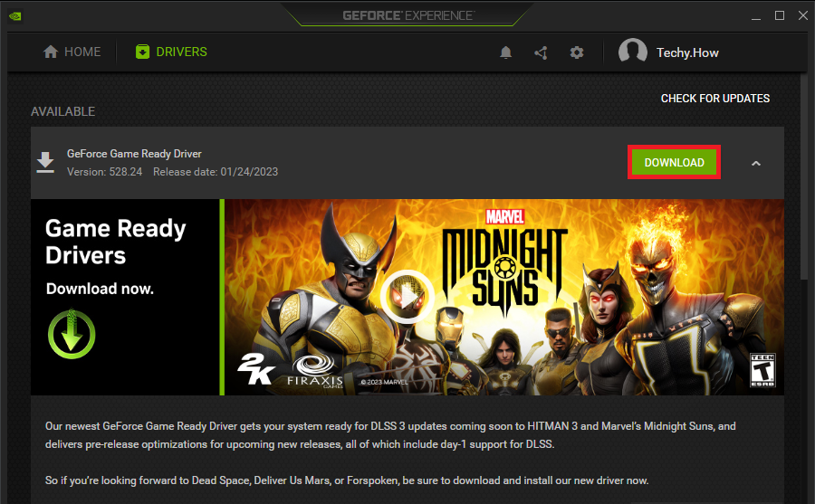The height and width of the screenshot is (504, 815).
Task: Collapse the driver details chevron
Action: (x=756, y=163)
